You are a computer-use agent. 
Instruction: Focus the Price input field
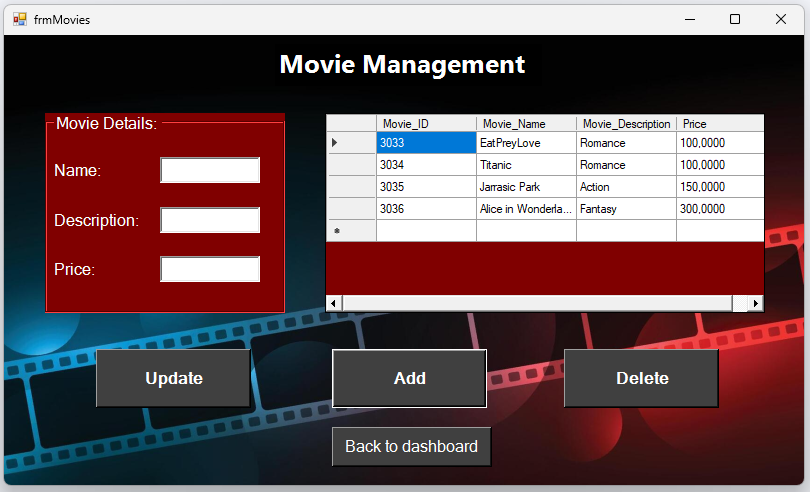[x=210, y=269]
